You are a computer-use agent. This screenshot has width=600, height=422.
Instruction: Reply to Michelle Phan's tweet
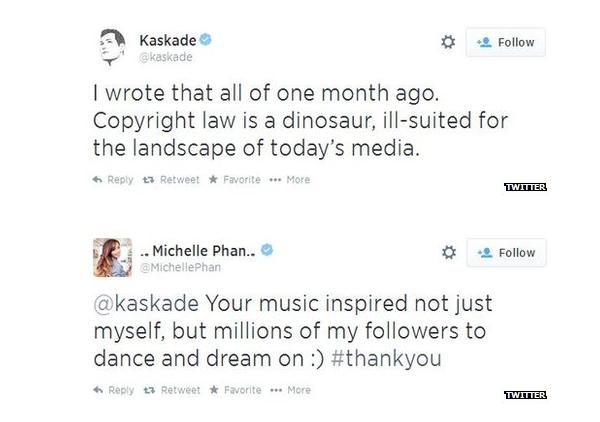[x=113, y=391]
